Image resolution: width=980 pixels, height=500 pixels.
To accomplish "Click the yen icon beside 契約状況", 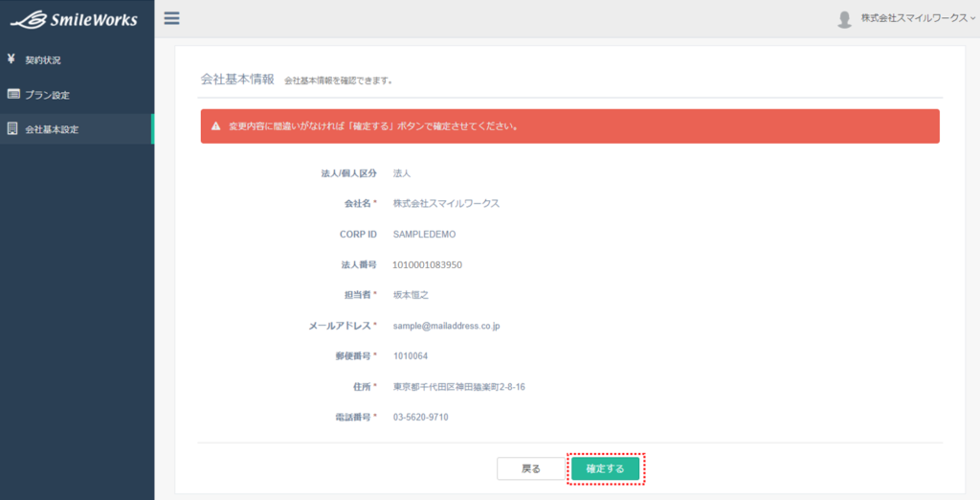I will point(11,59).
